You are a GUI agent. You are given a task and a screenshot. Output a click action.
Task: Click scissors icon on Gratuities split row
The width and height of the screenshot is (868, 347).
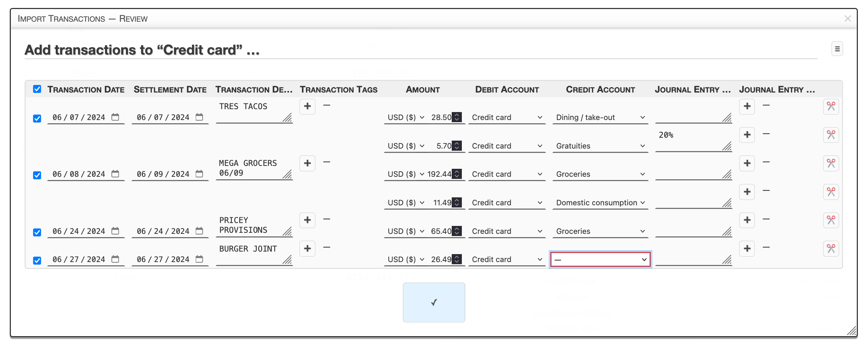(831, 135)
